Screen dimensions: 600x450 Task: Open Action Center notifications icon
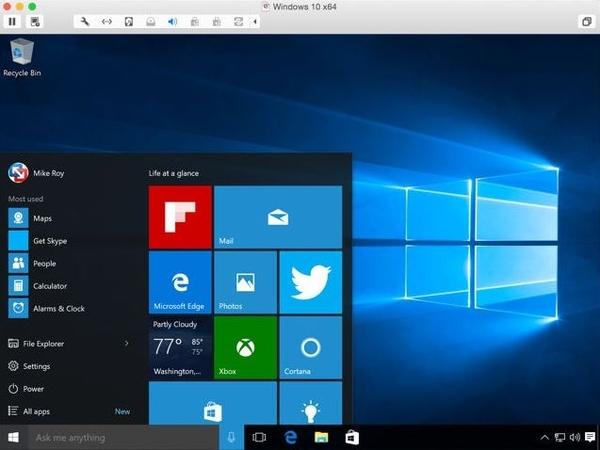tap(590, 437)
